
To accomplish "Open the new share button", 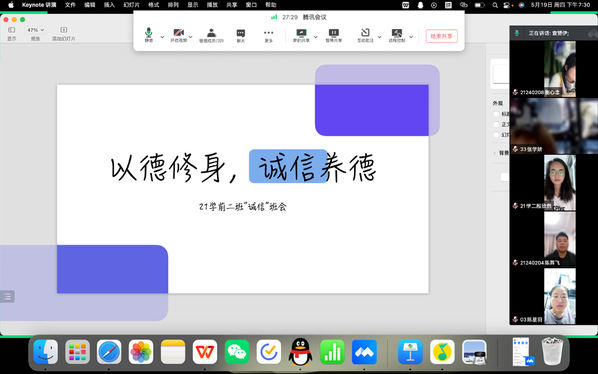I will pyautogui.click(x=301, y=35).
